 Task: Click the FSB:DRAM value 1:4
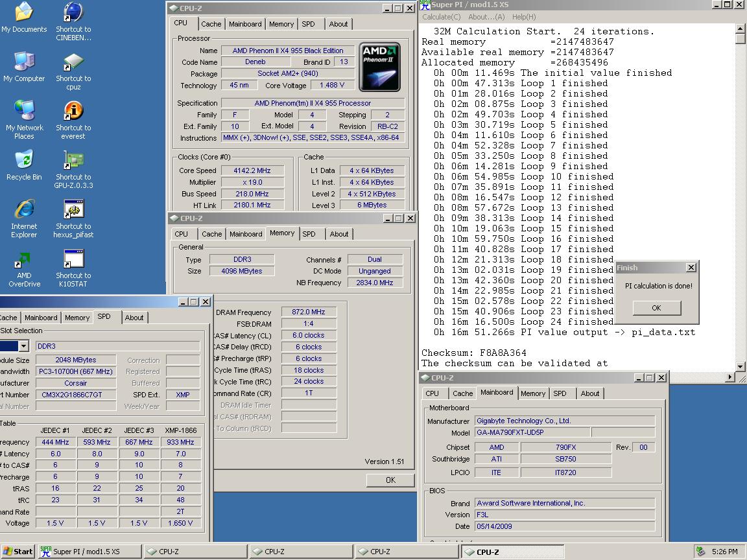pos(308,324)
